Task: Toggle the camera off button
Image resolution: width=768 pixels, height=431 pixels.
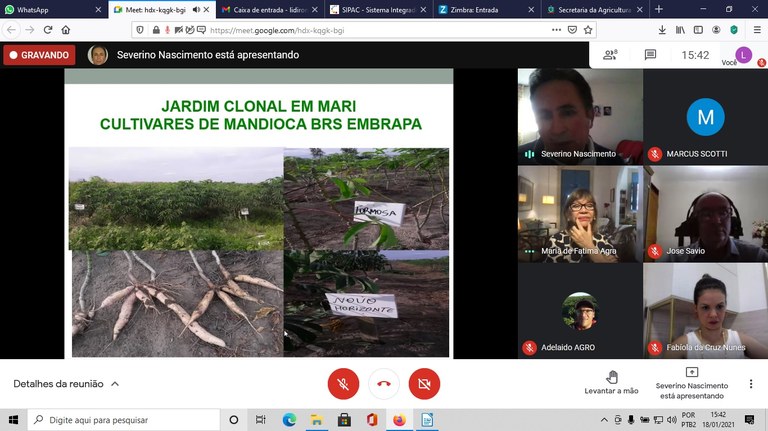Action: coord(424,383)
